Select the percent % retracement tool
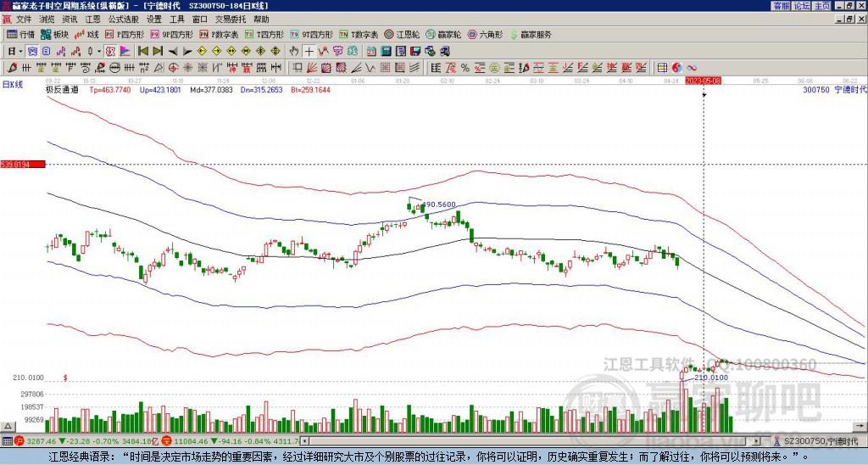Image resolution: width=868 pixels, height=465 pixels. coord(465,68)
